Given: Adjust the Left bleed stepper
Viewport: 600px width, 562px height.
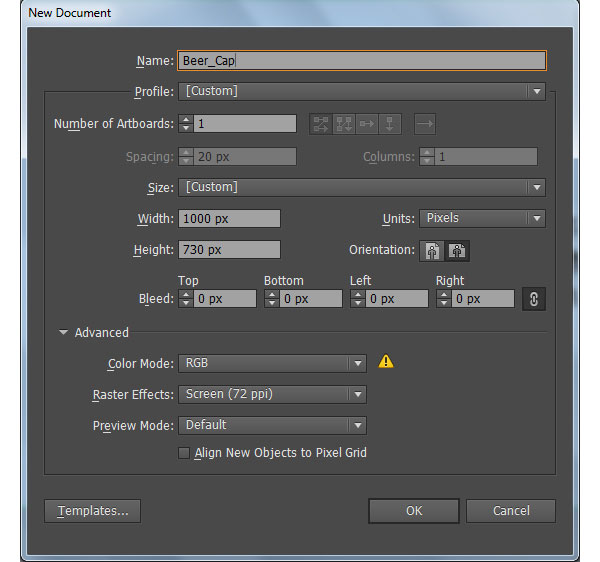Looking at the screenshot, I should (358, 299).
